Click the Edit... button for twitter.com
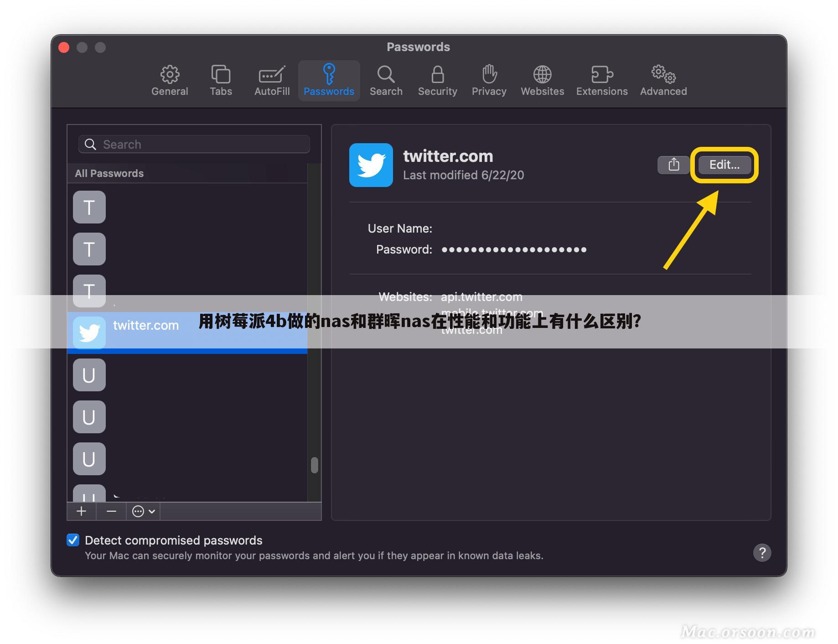 point(724,165)
